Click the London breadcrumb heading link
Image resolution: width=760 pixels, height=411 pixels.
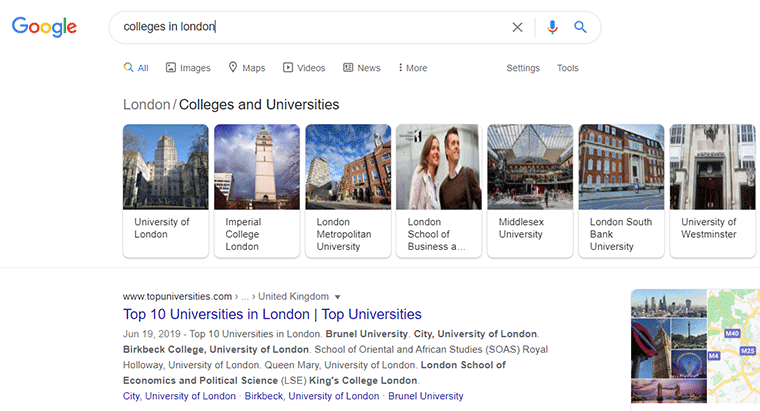point(146,105)
